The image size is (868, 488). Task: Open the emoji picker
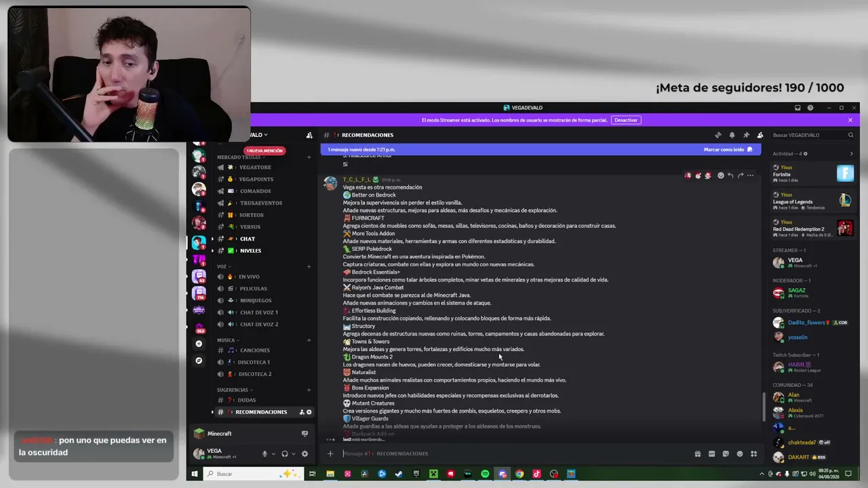click(x=740, y=453)
